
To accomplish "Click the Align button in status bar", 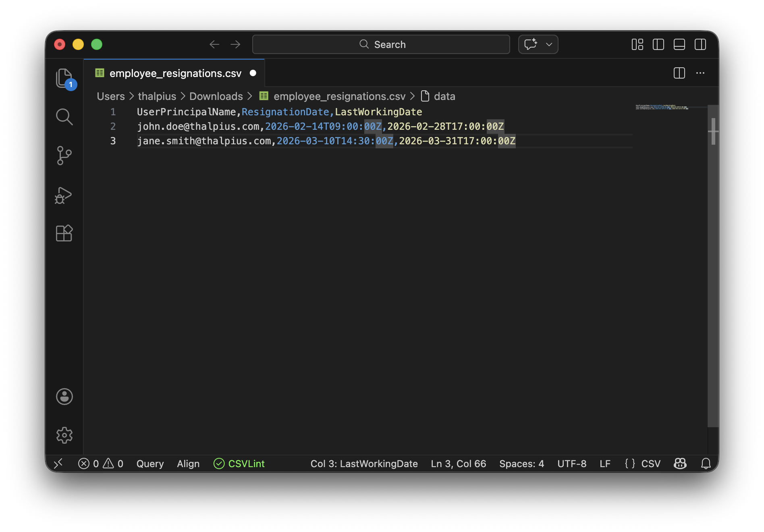I will click(188, 463).
